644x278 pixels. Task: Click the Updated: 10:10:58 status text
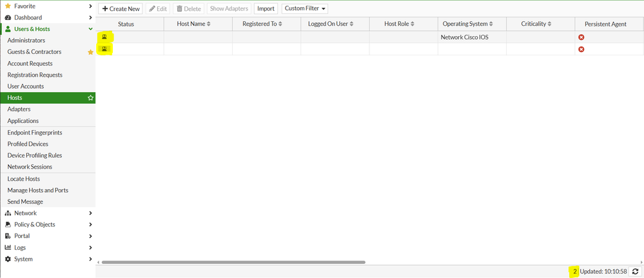(x=603, y=272)
